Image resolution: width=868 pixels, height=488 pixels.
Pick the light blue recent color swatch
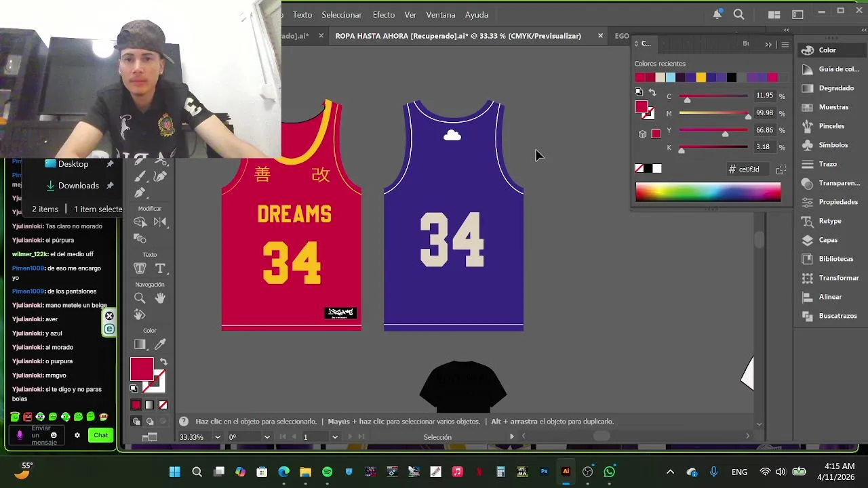671,77
